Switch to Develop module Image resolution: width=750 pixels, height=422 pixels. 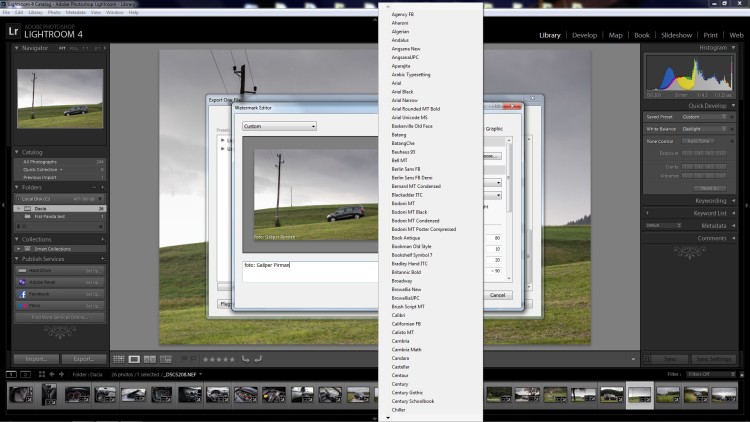tap(585, 35)
